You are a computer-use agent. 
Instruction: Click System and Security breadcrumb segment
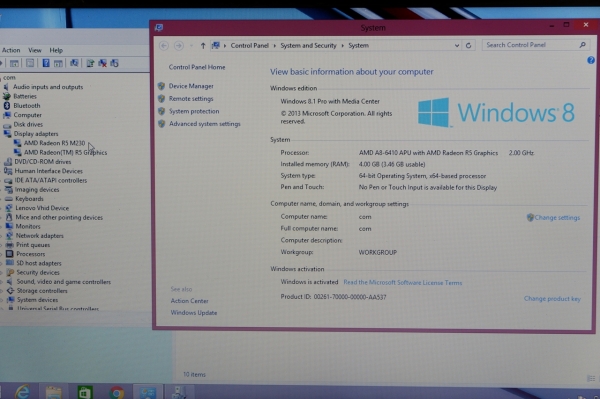click(308, 46)
